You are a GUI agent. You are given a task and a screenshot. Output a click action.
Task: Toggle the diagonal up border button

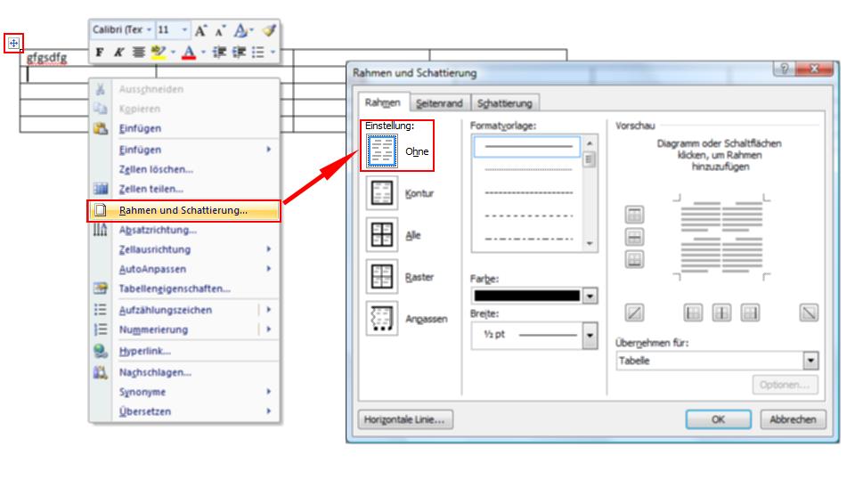pyautogui.click(x=635, y=313)
